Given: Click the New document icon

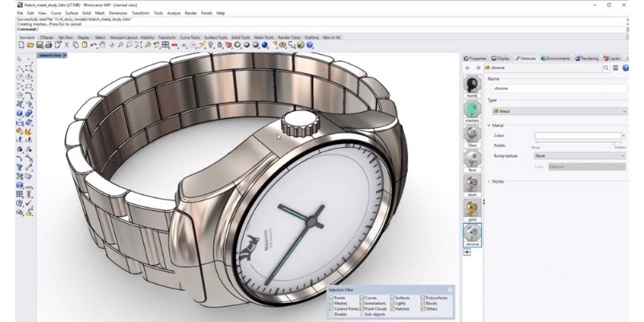Looking at the screenshot, I should tap(21, 45).
